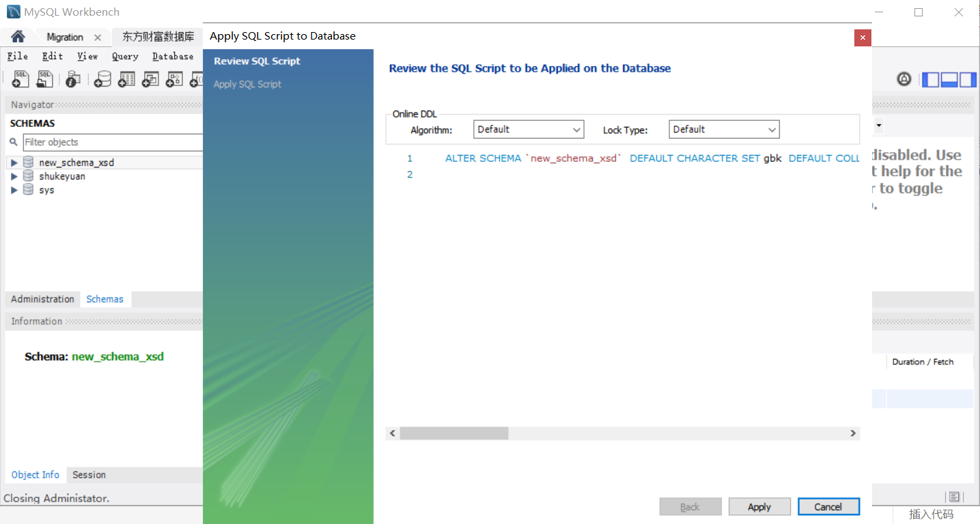Select the new_schema_xsd tree row

(105, 162)
